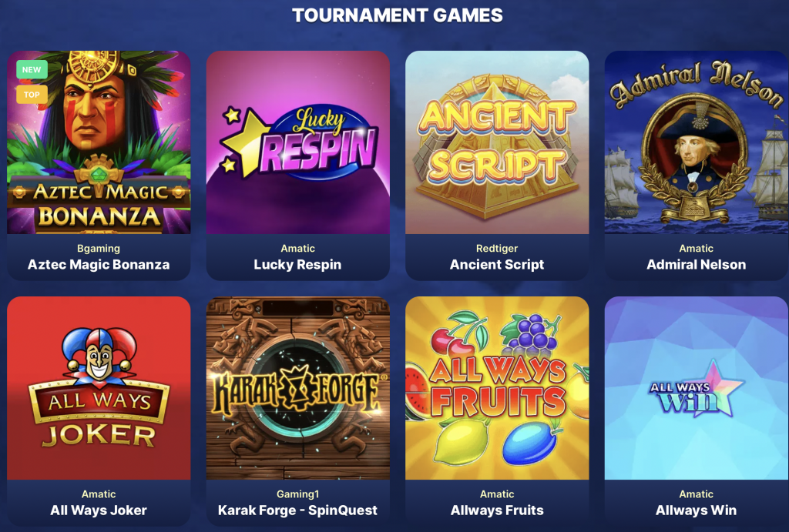
Task: Click the Ancient Script title text
Action: tap(497, 265)
